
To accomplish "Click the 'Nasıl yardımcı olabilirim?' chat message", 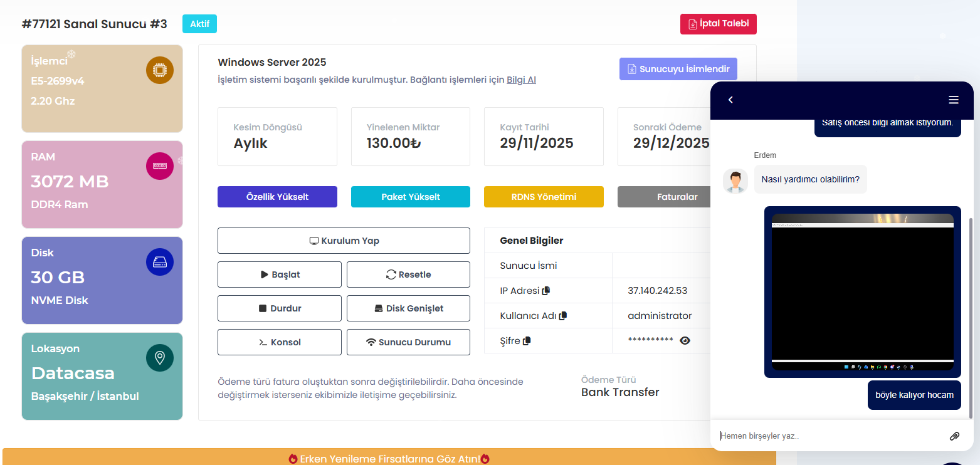I will (x=810, y=179).
